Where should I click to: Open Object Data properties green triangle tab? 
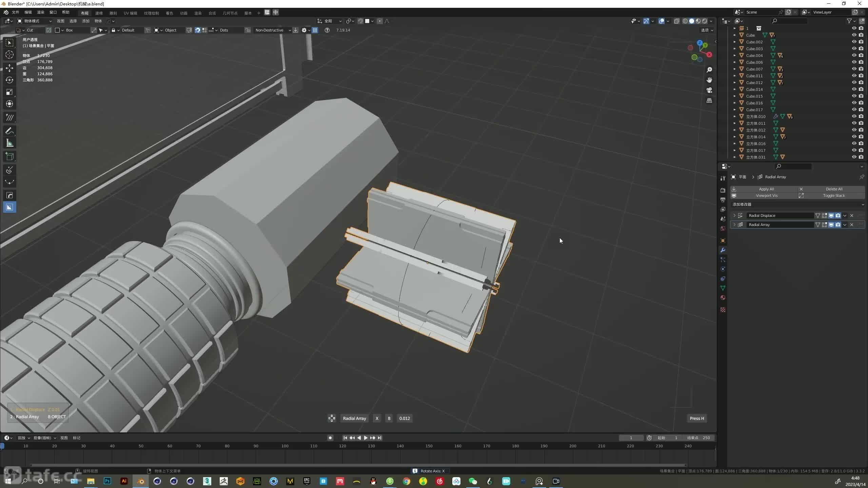pos(723,288)
